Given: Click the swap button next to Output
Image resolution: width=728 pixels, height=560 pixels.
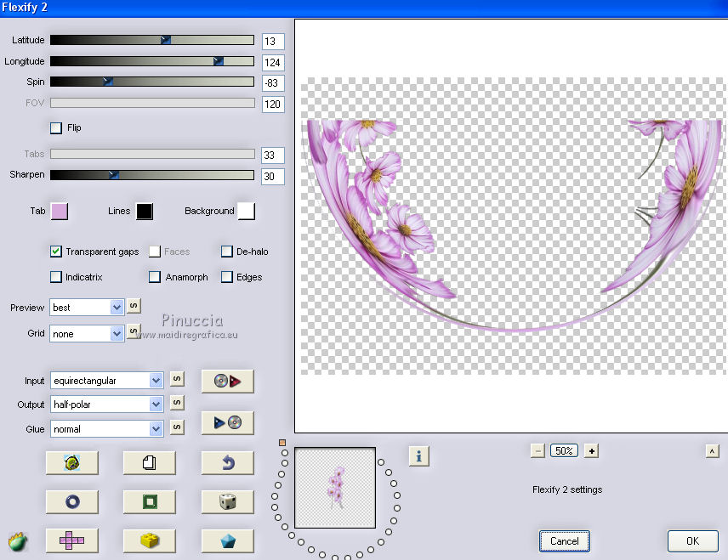Looking at the screenshot, I should point(177,403).
